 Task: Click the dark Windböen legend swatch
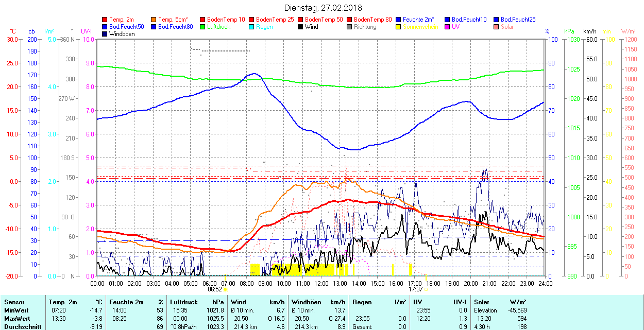pos(105,33)
